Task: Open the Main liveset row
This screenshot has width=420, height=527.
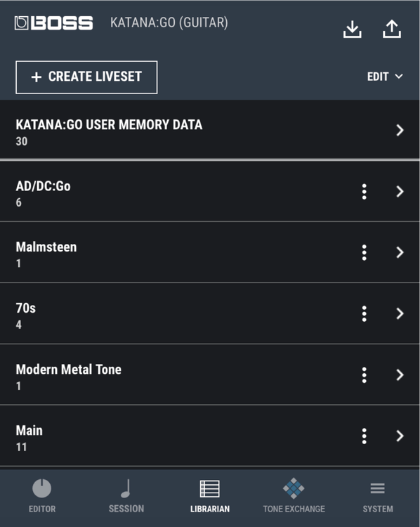Action: (210, 436)
